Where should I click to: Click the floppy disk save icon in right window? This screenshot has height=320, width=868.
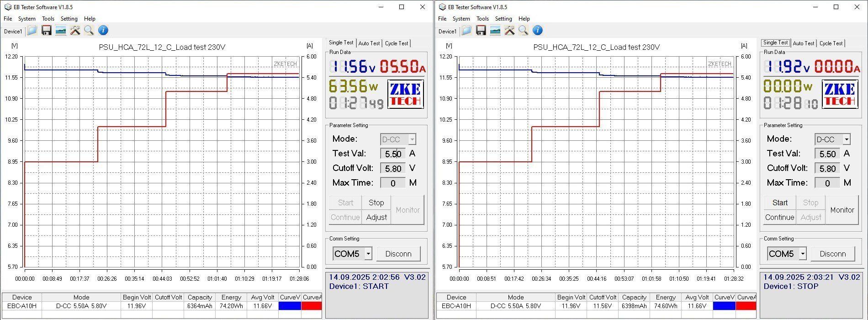click(481, 31)
